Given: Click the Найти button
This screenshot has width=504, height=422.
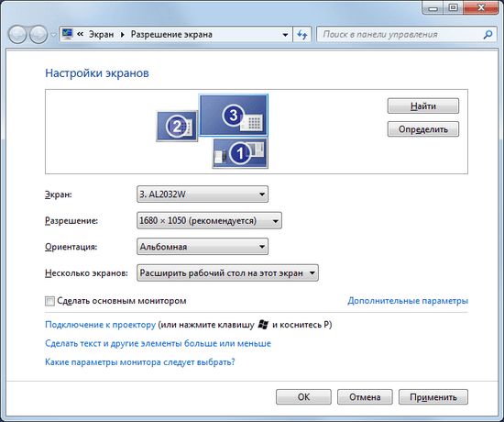Looking at the screenshot, I should (423, 105).
